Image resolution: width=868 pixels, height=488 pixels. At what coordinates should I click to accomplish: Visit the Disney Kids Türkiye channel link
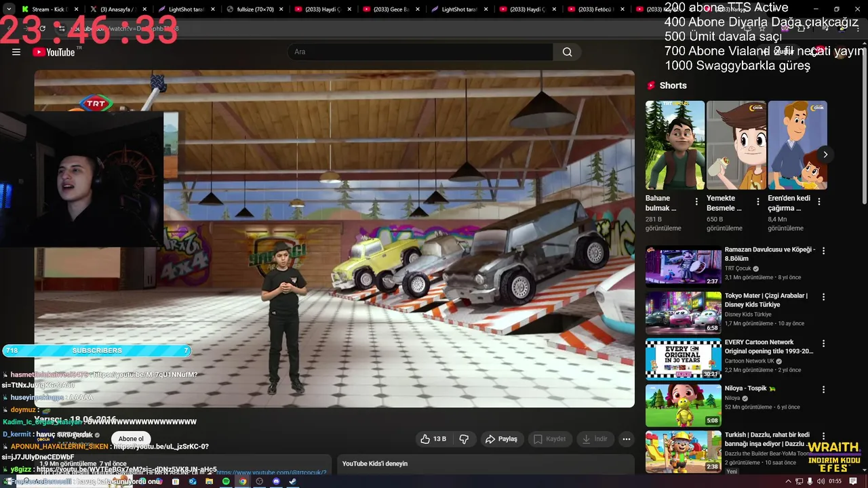point(748,314)
